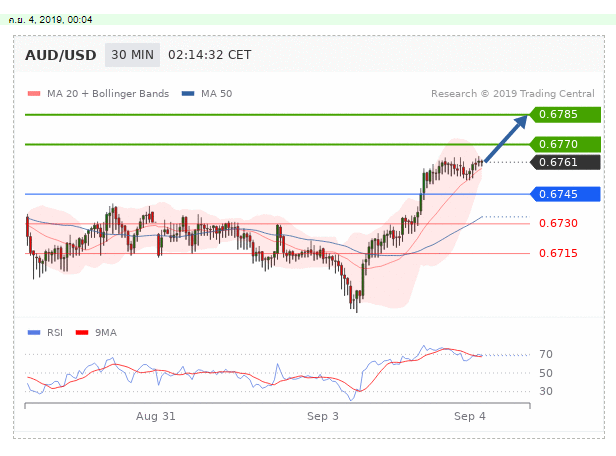This screenshot has height=456, width=616.
Task: Click the Thai date stamp 4, 2019, 00:04
Action: (50, 20)
